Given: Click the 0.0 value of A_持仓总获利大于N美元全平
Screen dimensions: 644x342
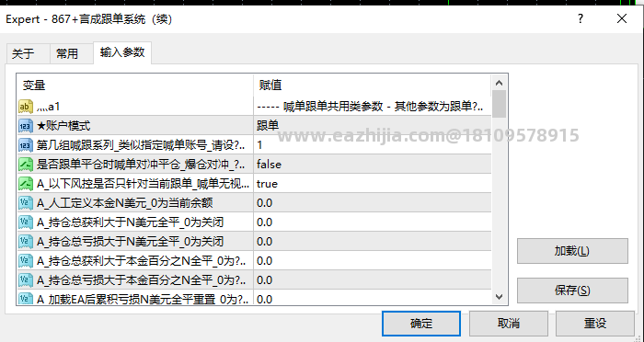Looking at the screenshot, I should tap(265, 222).
